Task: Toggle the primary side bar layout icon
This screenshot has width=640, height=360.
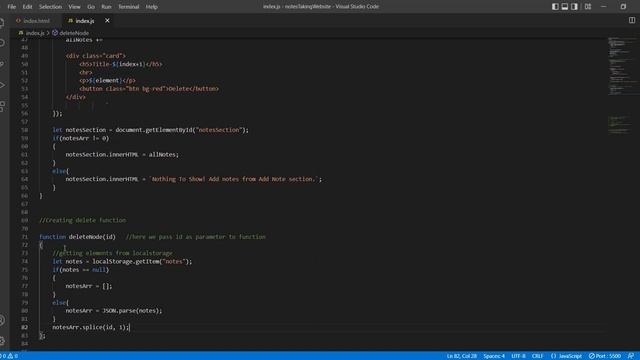Action: pos(555,7)
